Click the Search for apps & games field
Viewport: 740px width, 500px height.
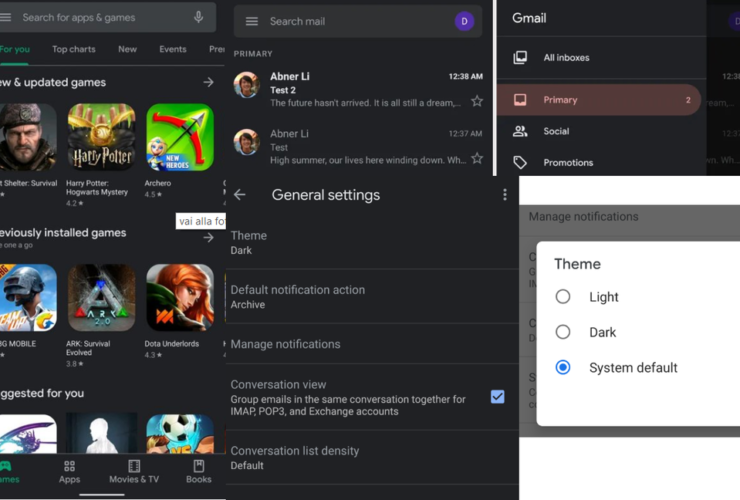tap(108, 17)
